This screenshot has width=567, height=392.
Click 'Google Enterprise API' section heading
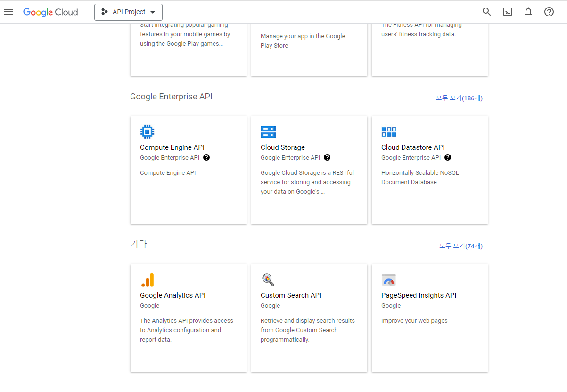click(171, 97)
